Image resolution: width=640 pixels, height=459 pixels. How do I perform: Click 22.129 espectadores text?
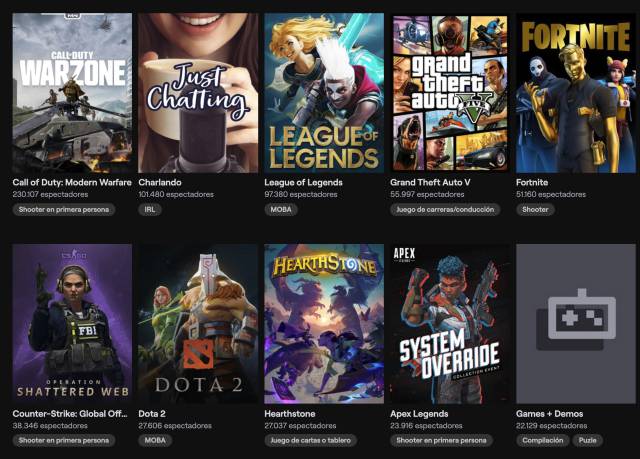551,426
